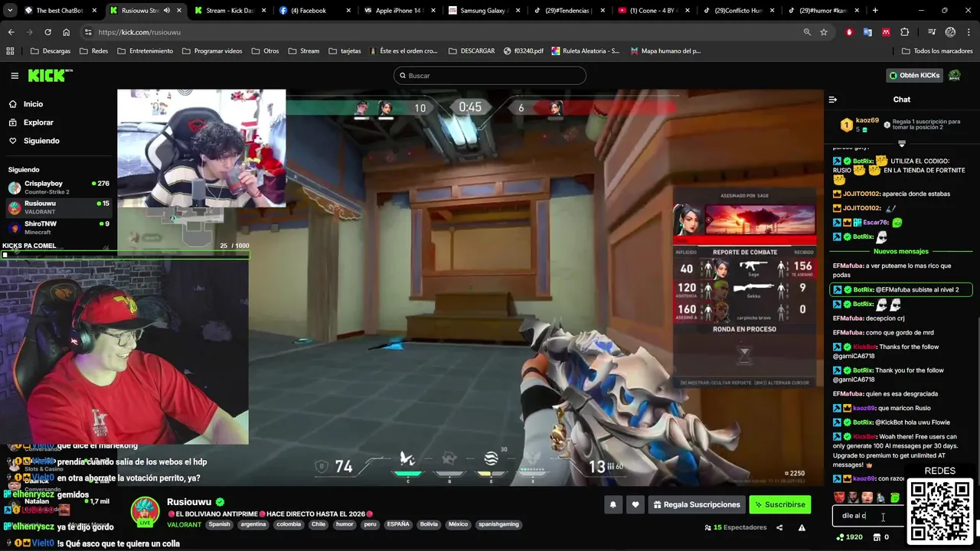Screen dimensions: 980x551
Task: Click the VALORANT category link
Action: [x=184, y=525]
